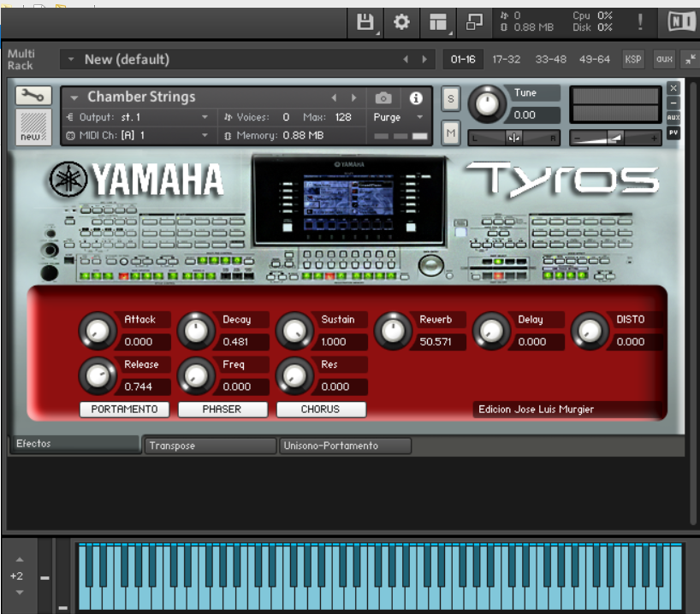Toggle the PORTAMENTO switch
Image resolution: width=700 pixels, height=614 pixels.
125,409
